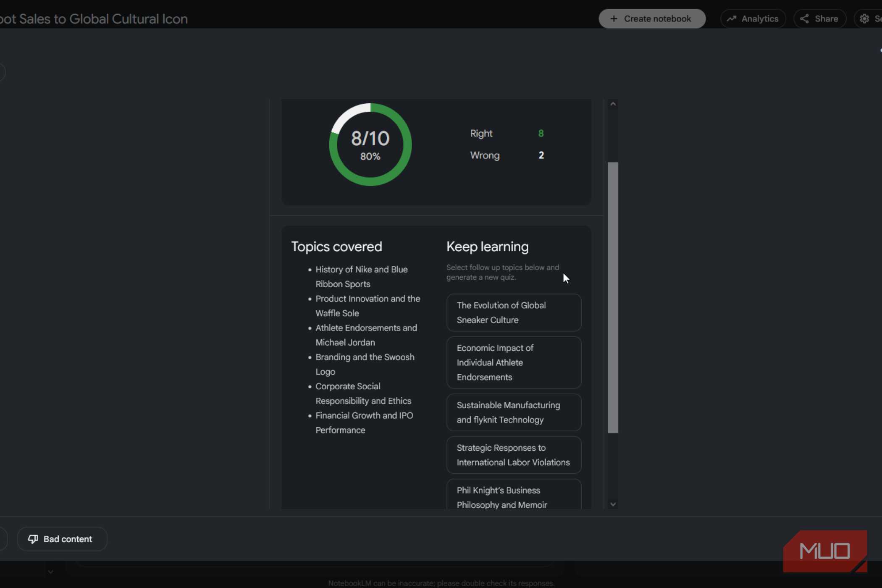The image size is (882, 588).
Task: Click the NotebookLM inaccuracy disclaimer text
Action: tap(441, 583)
